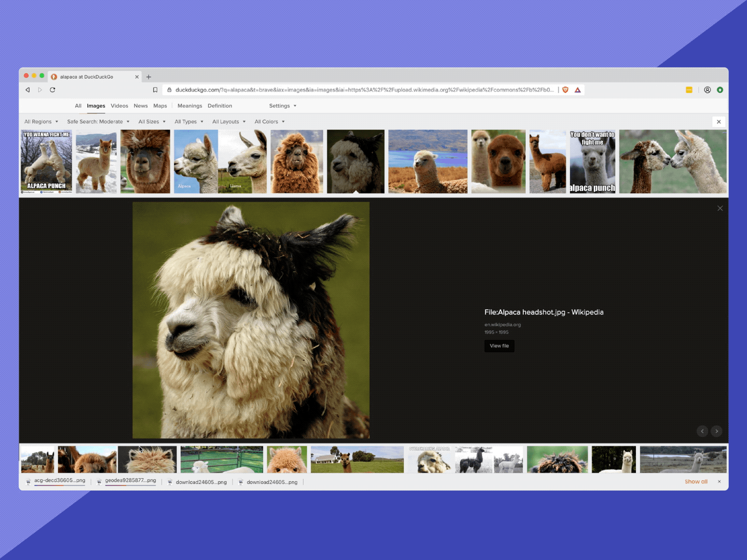The width and height of the screenshot is (747, 560).
Task: Click the Brave Shields icon in address bar
Action: 565,90
